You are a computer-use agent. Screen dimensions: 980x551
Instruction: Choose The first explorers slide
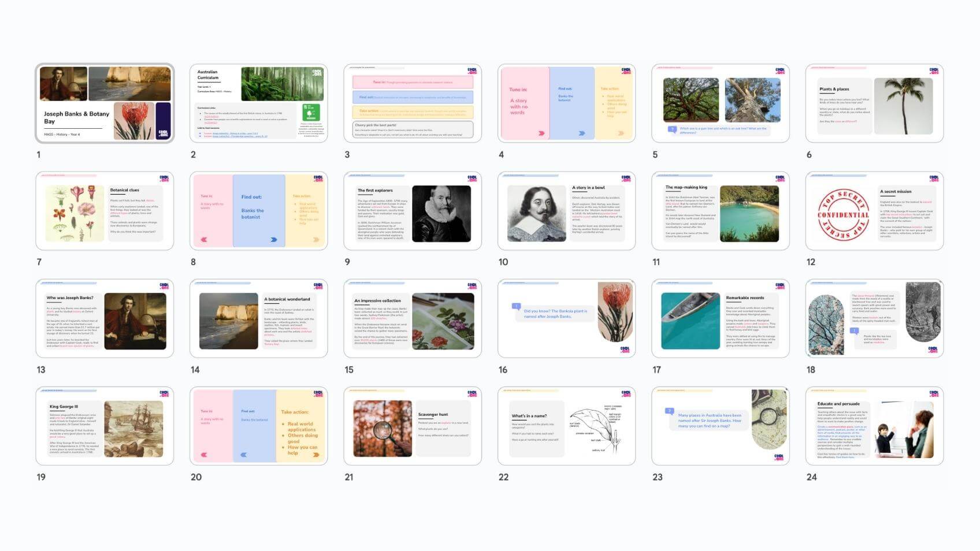413,211
